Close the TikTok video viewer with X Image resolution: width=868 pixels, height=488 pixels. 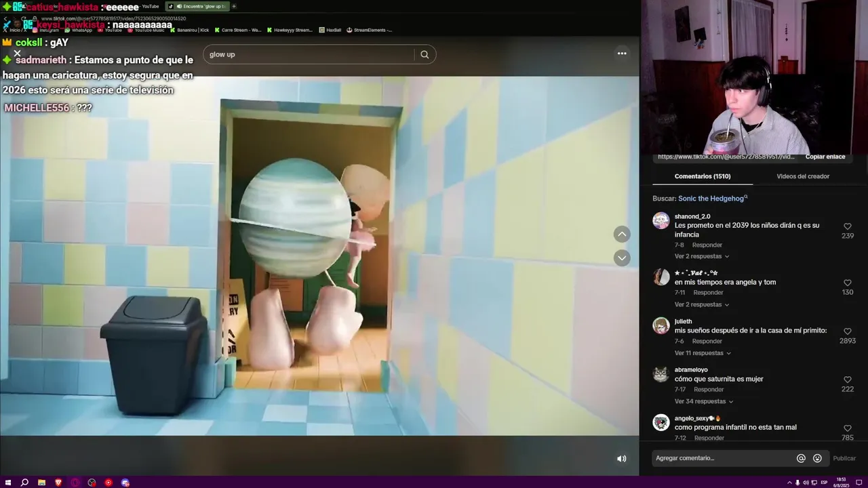tap(18, 53)
